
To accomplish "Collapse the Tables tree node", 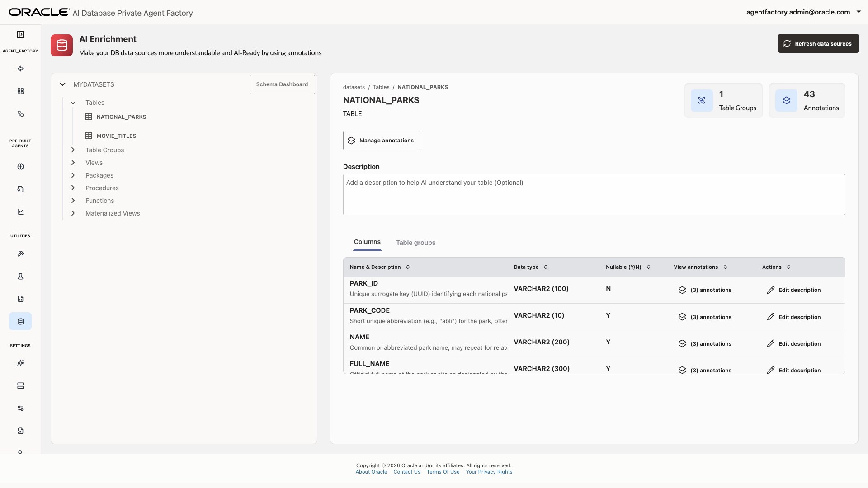I will point(73,103).
